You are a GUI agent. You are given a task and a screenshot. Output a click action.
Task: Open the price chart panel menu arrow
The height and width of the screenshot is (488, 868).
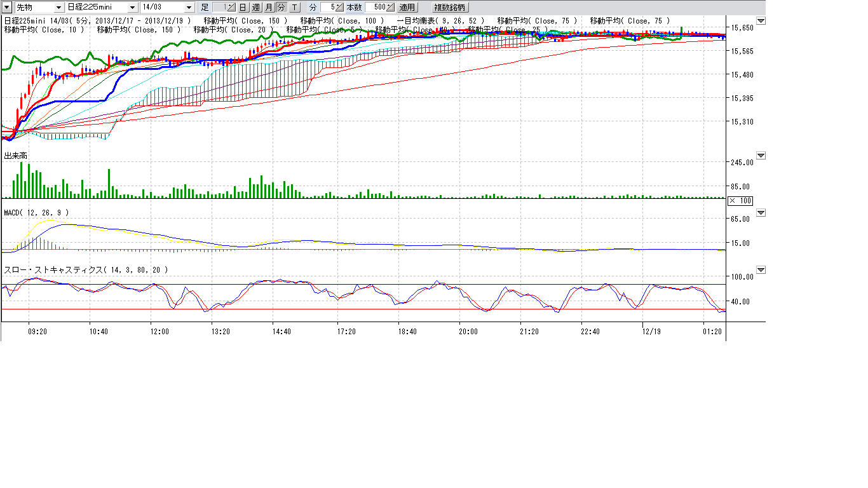coord(761,21)
